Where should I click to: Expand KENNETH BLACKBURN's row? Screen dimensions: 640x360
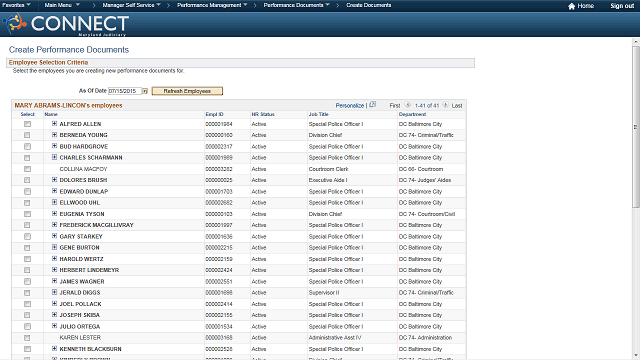[x=54, y=348]
